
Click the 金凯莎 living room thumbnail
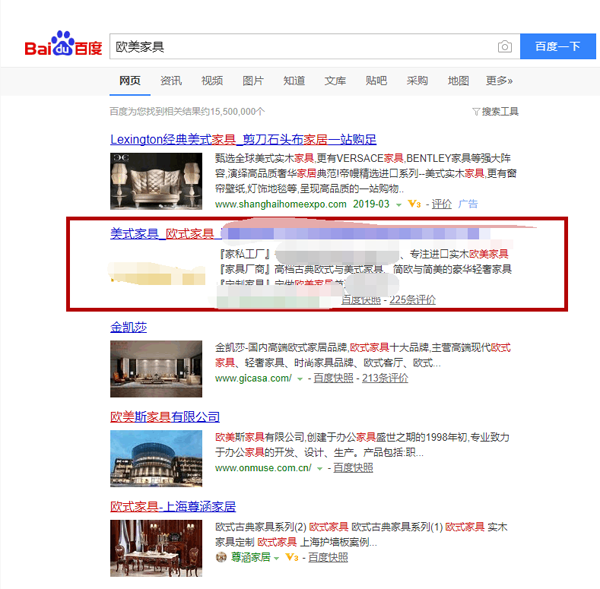coord(156,369)
